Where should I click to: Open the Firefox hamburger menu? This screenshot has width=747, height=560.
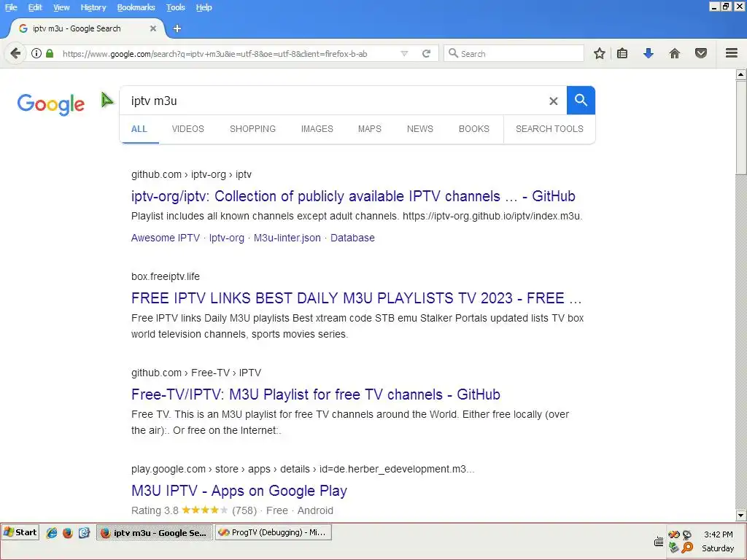[x=731, y=53]
